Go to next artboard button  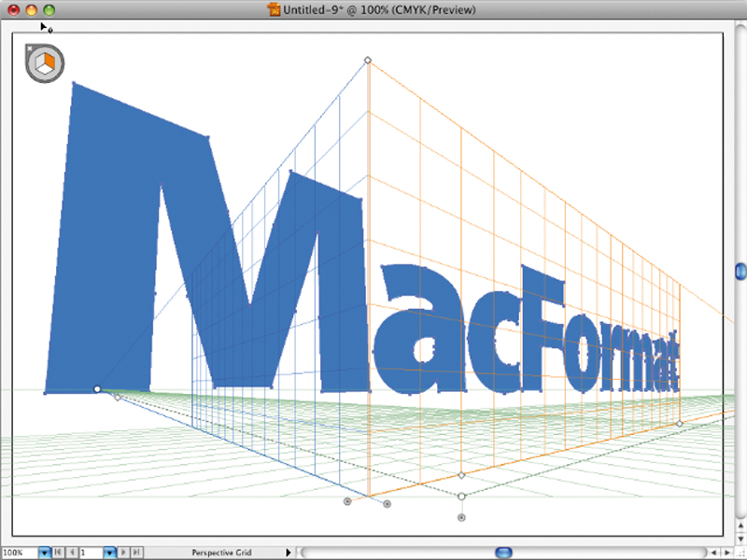click(123, 553)
